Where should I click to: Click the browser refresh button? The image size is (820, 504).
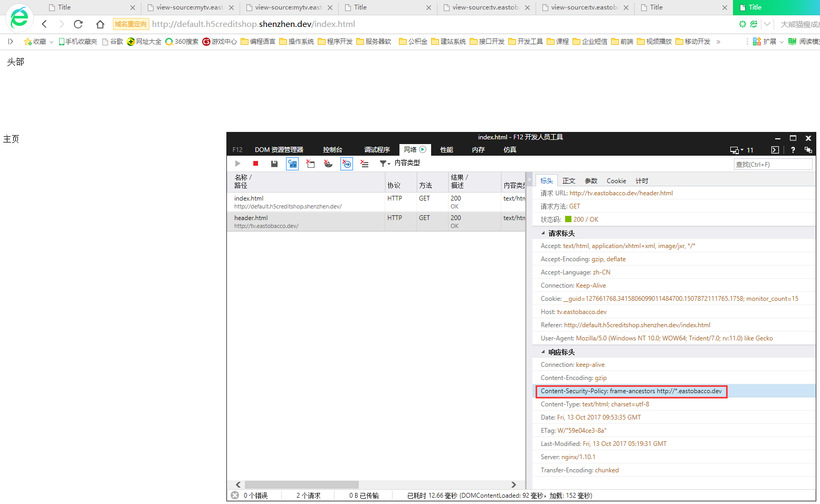click(78, 24)
